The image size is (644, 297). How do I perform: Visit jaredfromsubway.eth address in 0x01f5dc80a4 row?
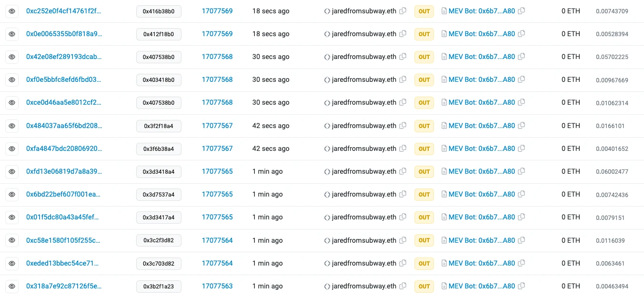point(364,217)
